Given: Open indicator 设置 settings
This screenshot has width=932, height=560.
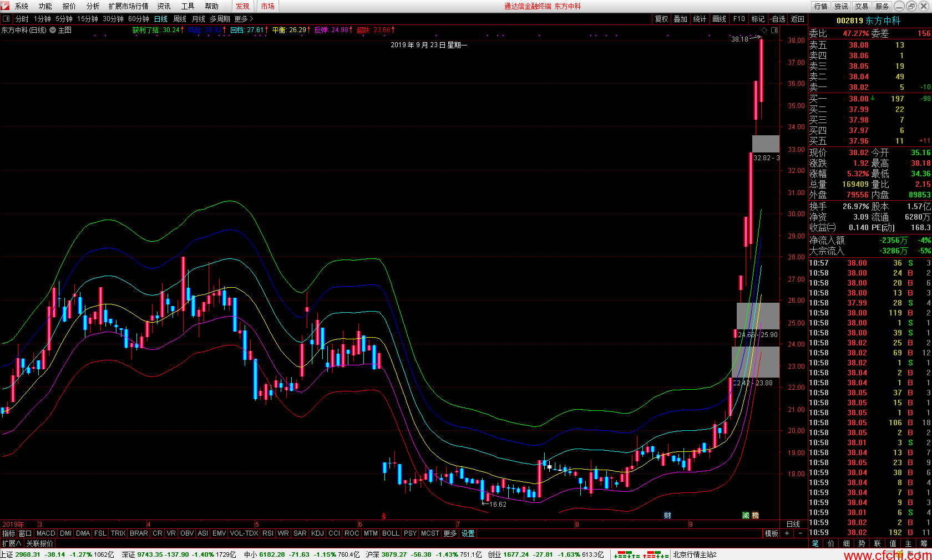Looking at the screenshot, I should point(468,533).
